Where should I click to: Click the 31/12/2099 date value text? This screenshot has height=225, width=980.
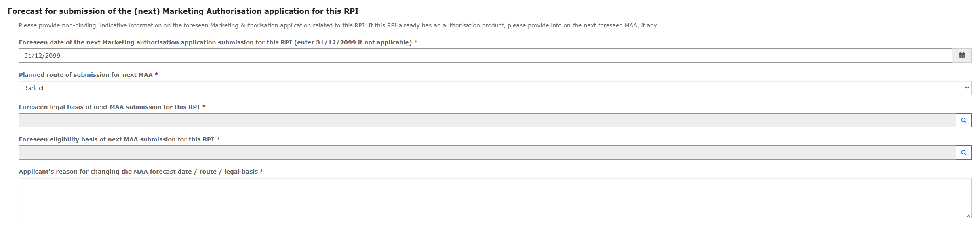(42, 55)
